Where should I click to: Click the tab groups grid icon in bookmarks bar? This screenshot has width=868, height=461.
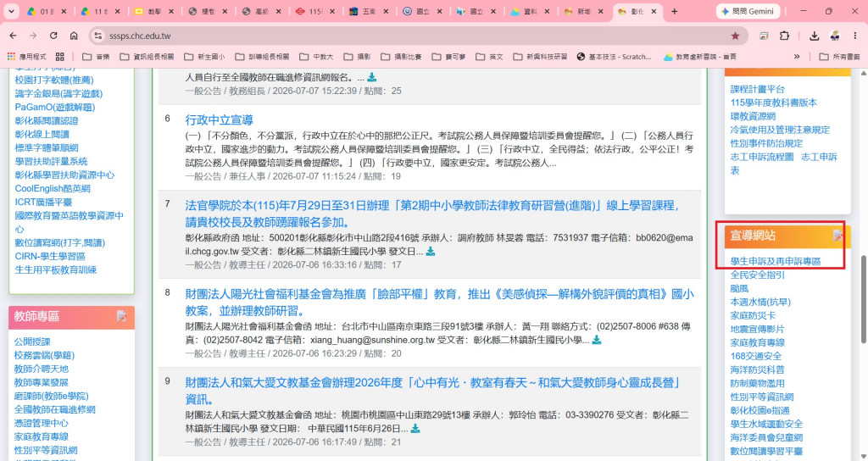pos(60,57)
